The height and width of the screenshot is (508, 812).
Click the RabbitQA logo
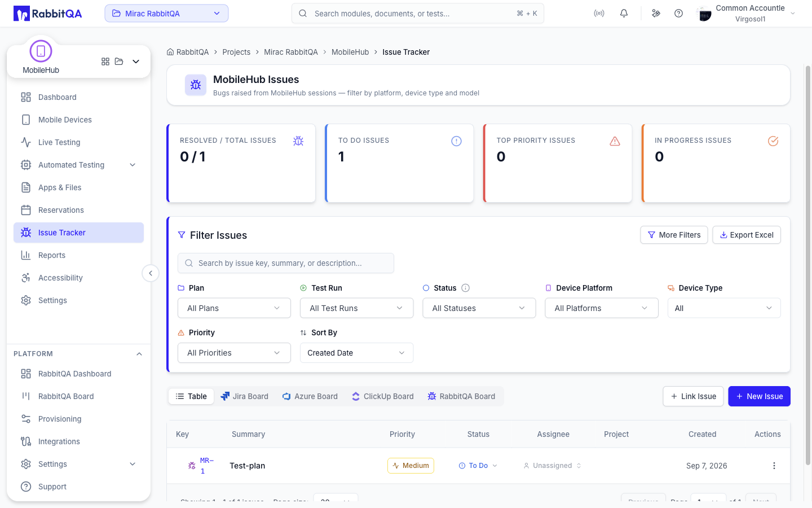tap(48, 14)
